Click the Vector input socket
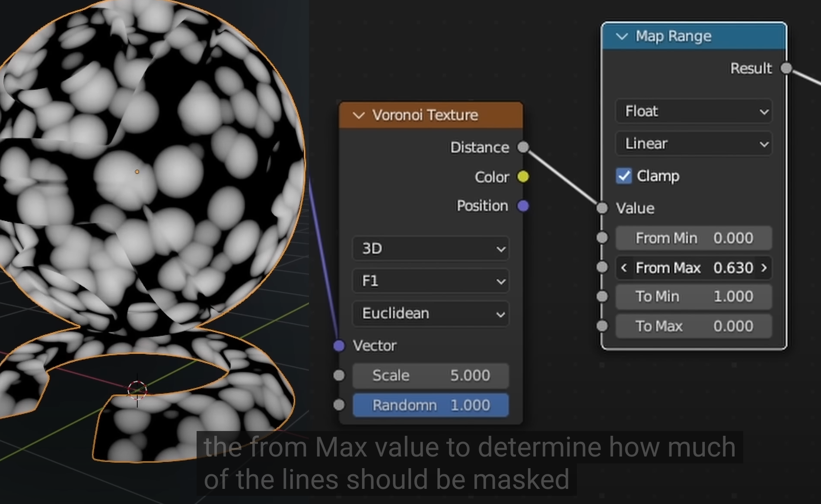 [x=339, y=346]
